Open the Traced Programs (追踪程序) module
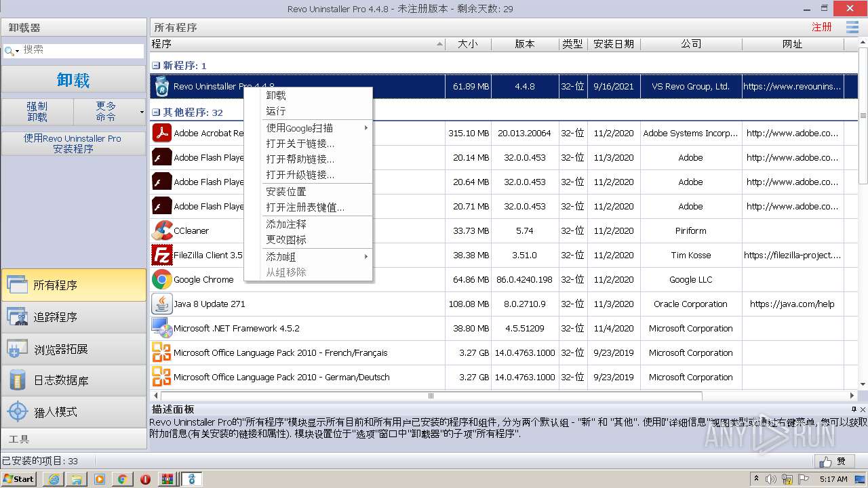The image size is (868, 488). point(73,317)
